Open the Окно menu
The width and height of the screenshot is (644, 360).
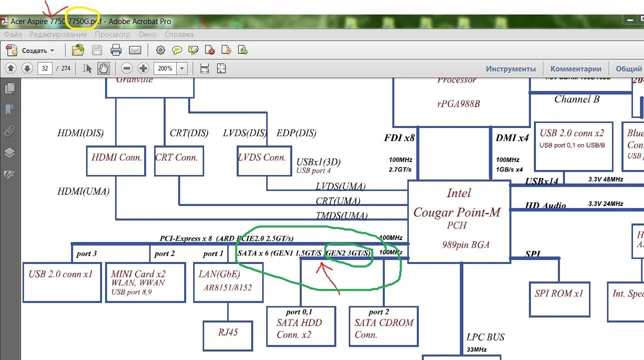coord(148,34)
